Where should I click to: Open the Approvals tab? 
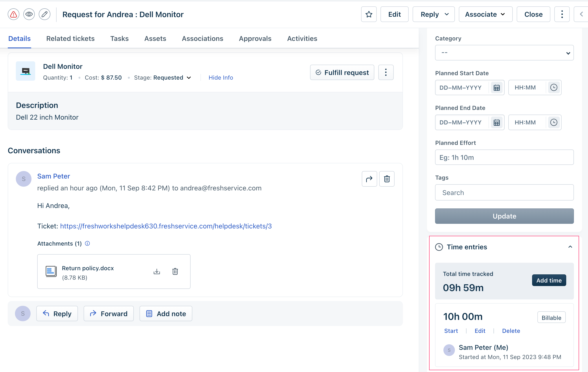pyautogui.click(x=255, y=38)
